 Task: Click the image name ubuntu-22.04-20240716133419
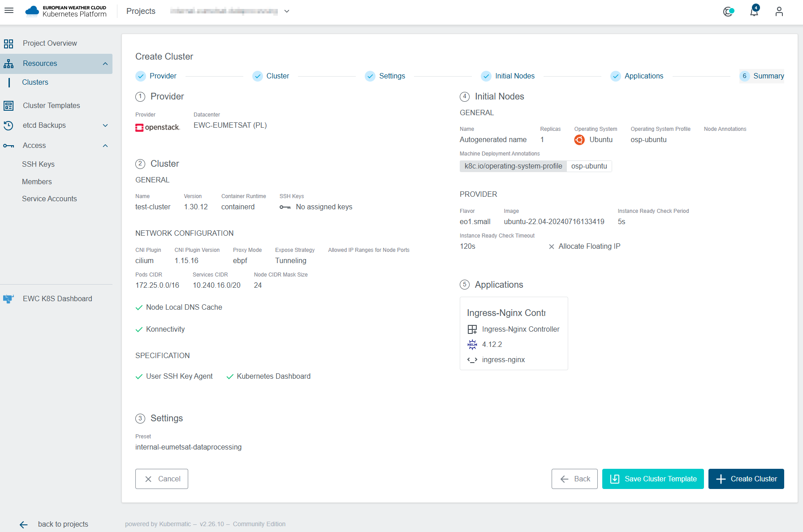(x=554, y=222)
